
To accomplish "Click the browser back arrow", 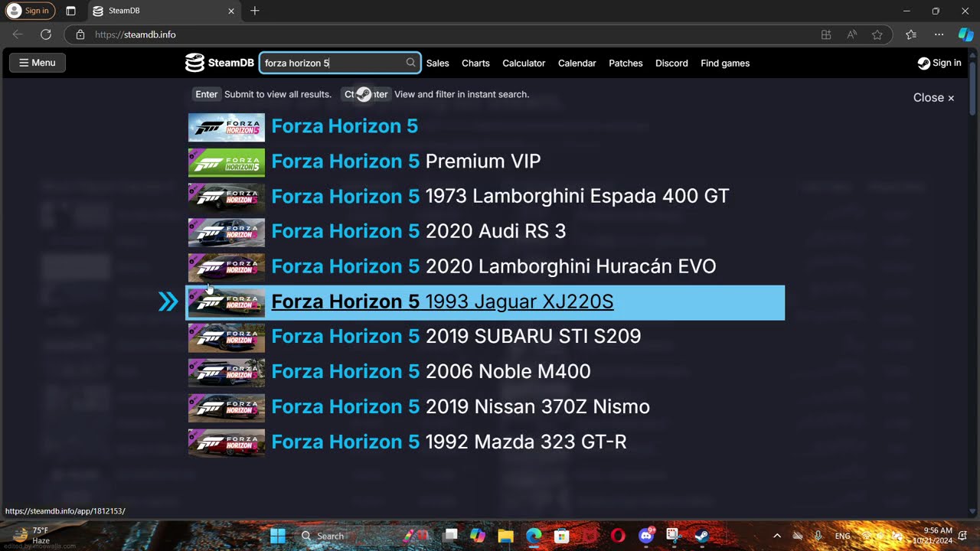I will click(x=18, y=34).
